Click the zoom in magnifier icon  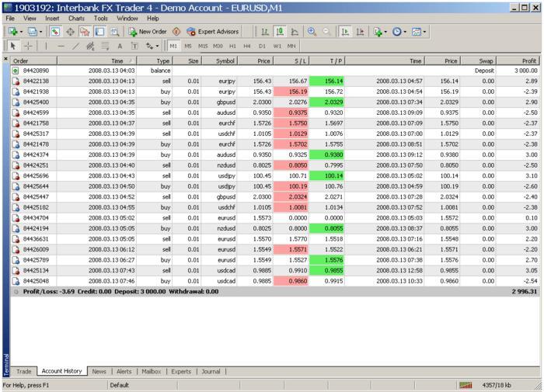click(x=312, y=32)
